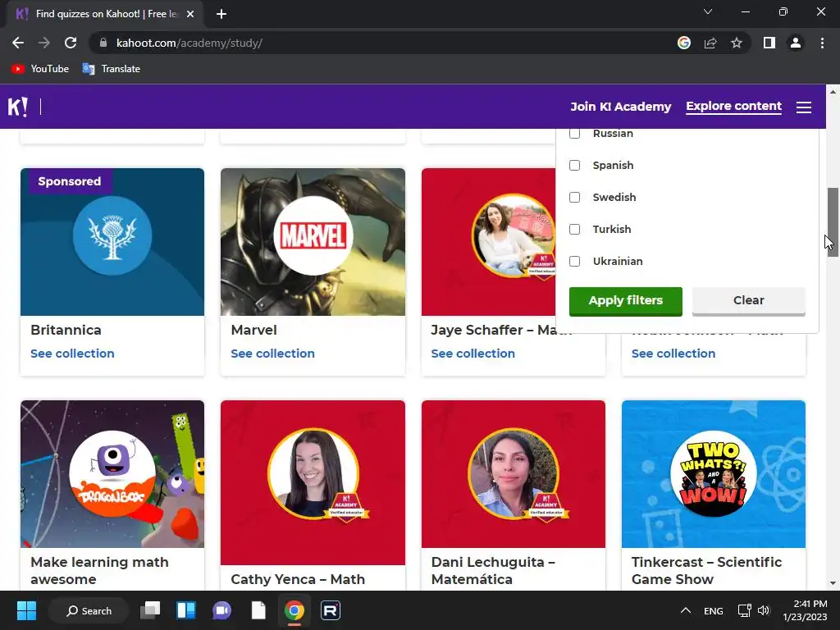See the Jaye Schaffer collection
This screenshot has width=840, height=630.
[473, 354]
